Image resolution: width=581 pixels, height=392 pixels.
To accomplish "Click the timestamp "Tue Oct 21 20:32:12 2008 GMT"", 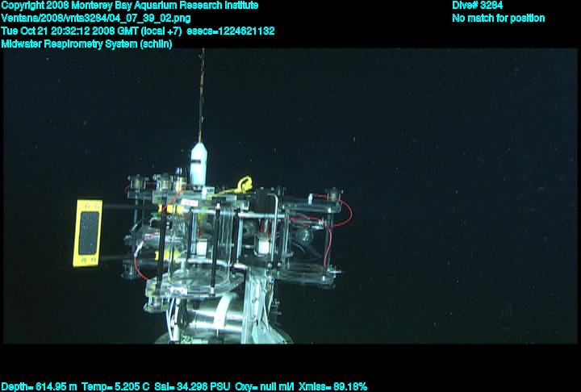I will [x=70, y=31].
